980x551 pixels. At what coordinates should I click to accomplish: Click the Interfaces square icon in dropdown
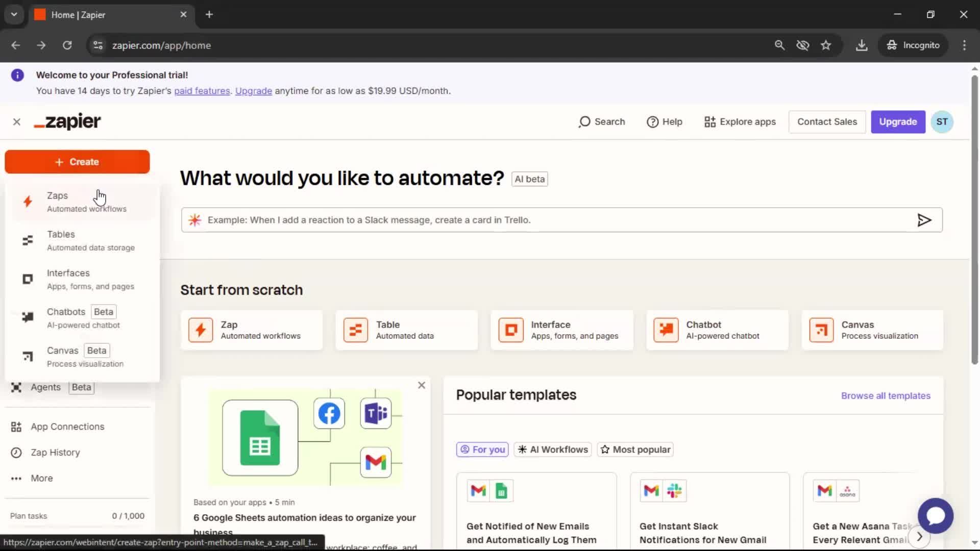click(x=28, y=280)
